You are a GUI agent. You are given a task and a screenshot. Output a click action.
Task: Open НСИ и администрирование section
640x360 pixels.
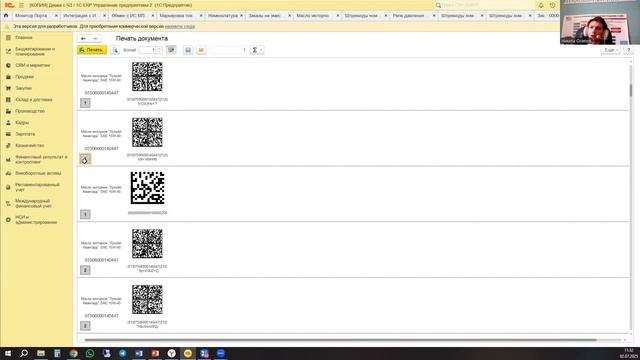36,220
